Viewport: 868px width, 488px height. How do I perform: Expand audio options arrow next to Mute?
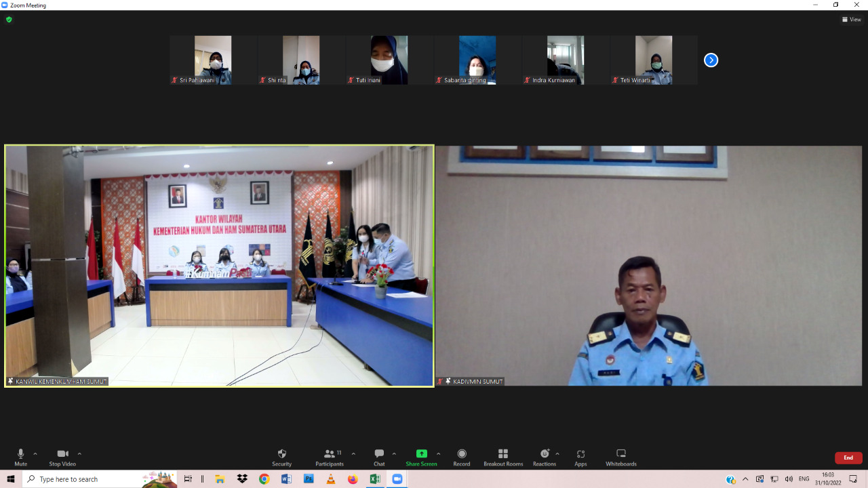click(35, 454)
